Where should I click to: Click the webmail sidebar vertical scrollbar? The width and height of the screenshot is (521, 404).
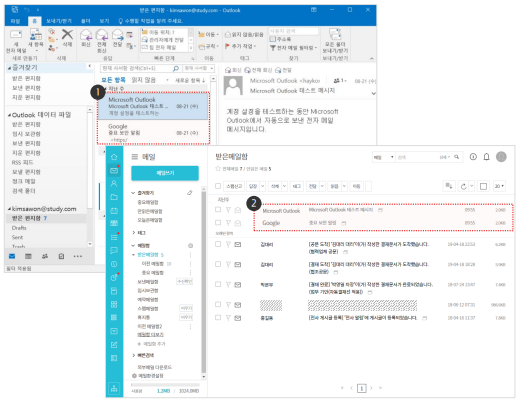pyautogui.click(x=203, y=283)
